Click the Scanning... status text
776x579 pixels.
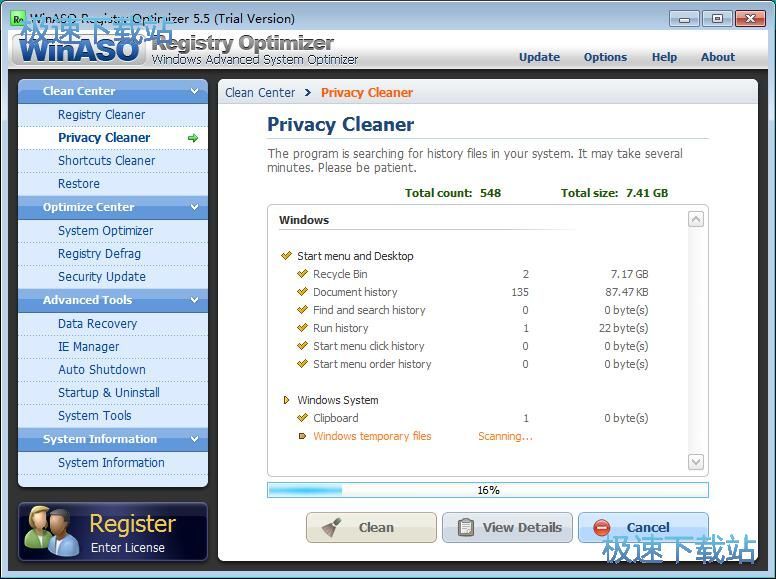505,436
